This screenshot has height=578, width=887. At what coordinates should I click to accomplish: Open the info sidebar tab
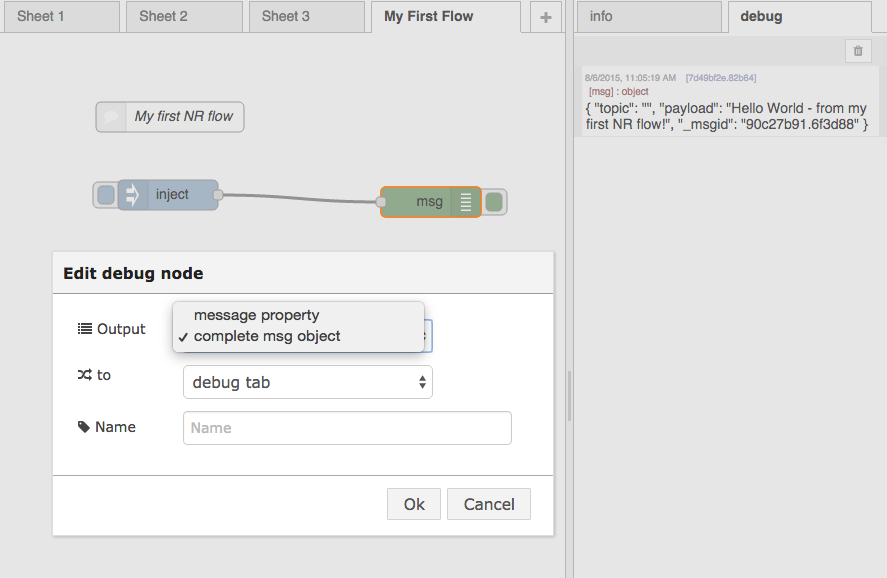click(x=648, y=17)
